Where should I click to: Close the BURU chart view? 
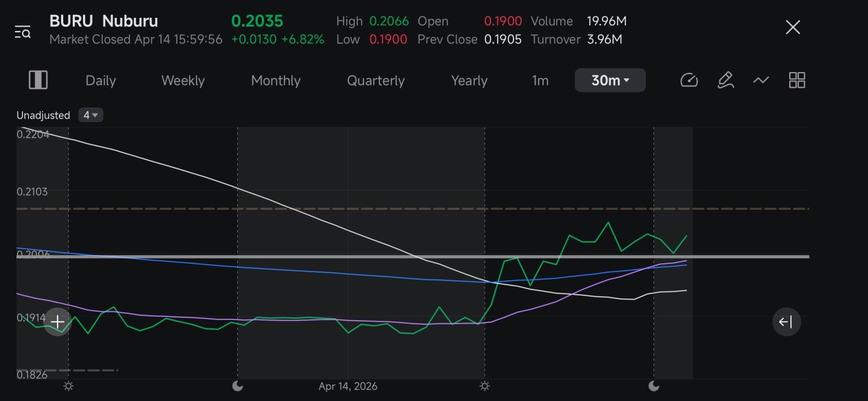(x=793, y=27)
